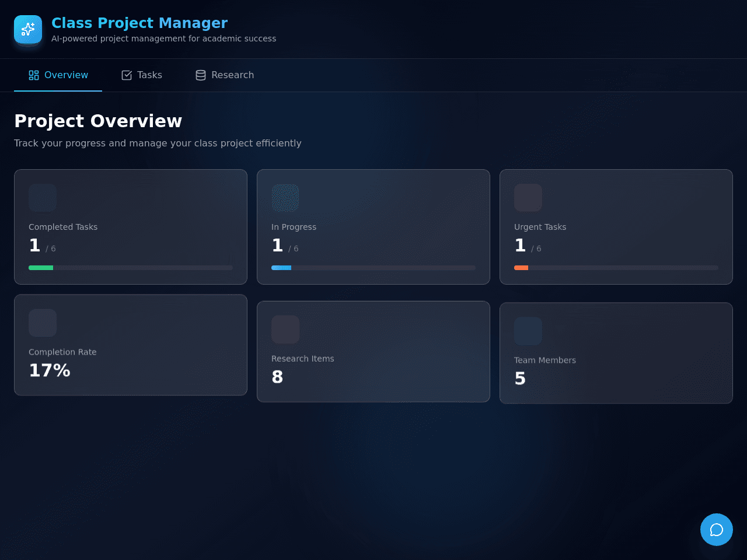Click the Completed Tasks label

(x=63, y=227)
